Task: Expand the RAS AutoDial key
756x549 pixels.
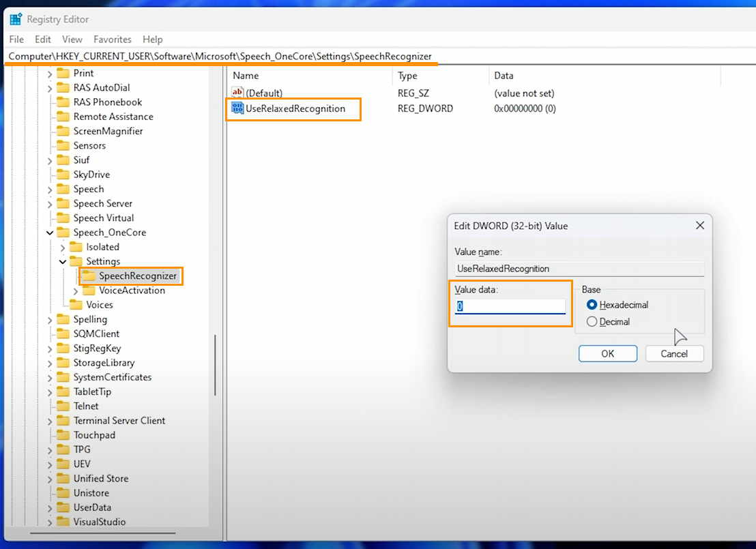Action: (x=50, y=89)
